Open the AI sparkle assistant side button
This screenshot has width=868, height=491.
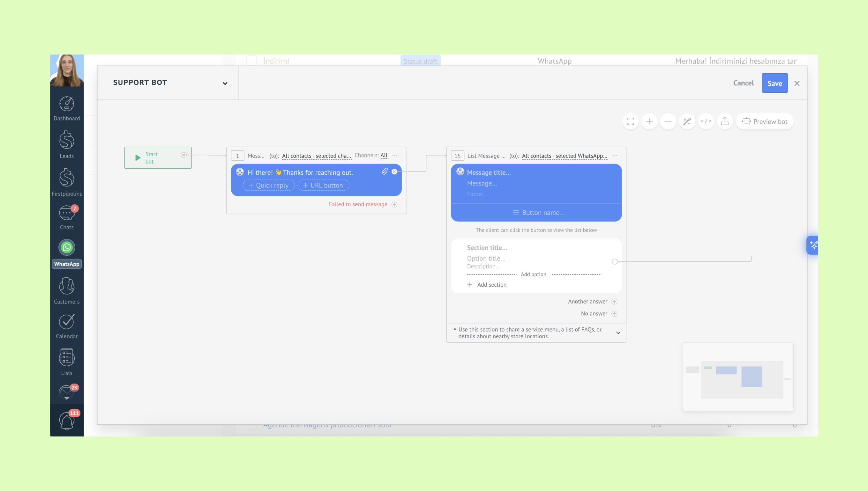pos(813,245)
